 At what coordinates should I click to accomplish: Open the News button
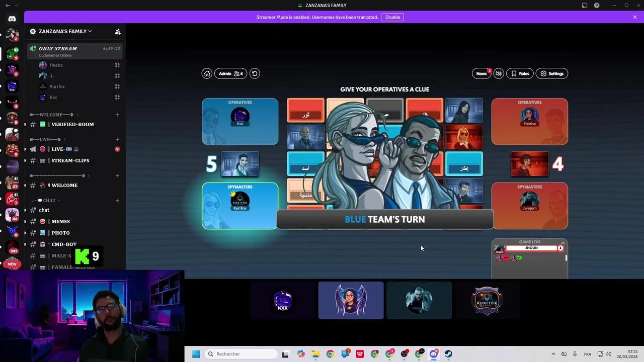481,73
